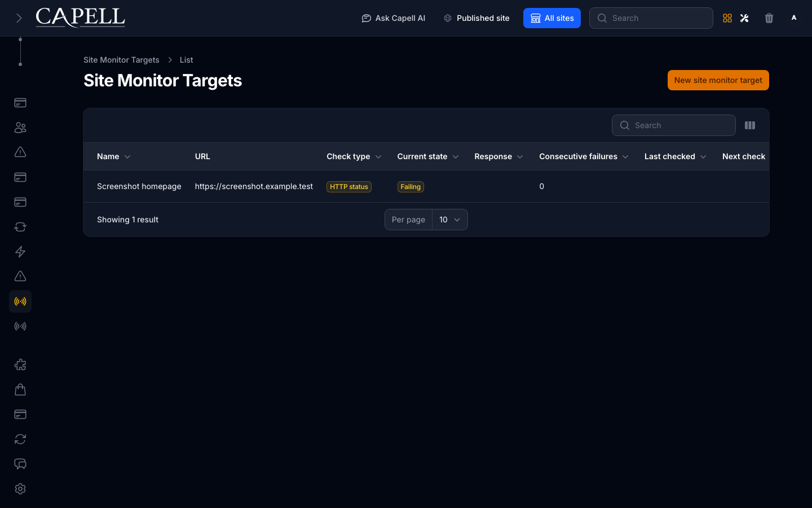The height and width of the screenshot is (508, 812).
Task: Focus the table Search field
Action: [x=674, y=125]
